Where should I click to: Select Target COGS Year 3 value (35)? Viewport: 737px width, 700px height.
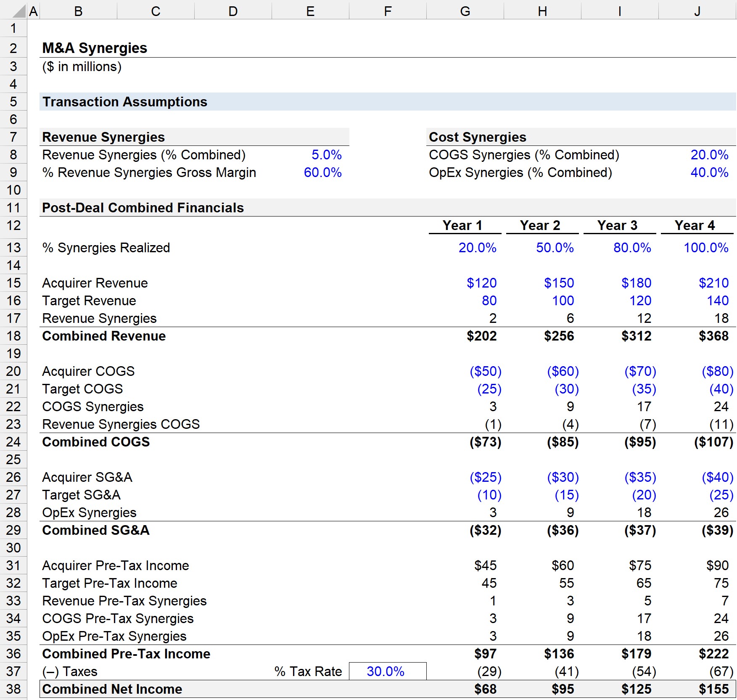[644, 389]
